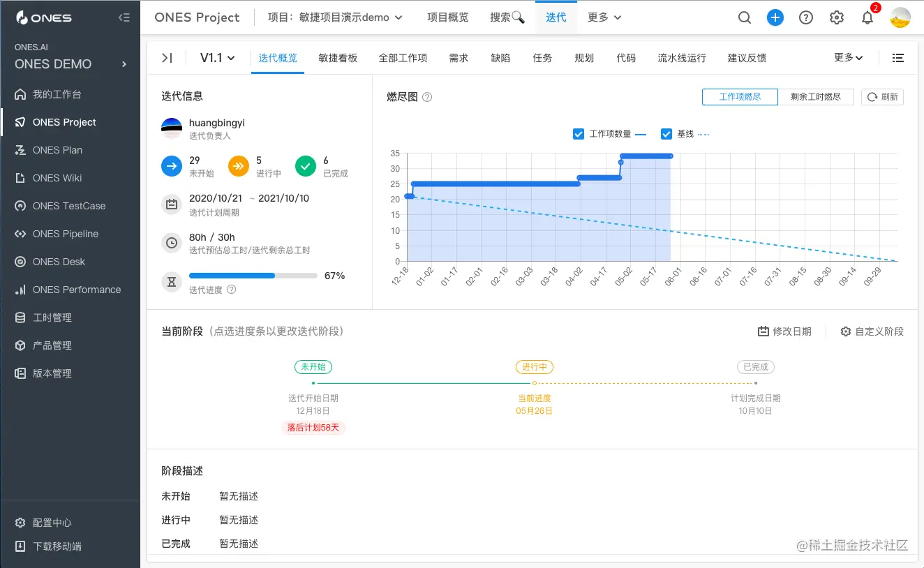Open the 敏捷项目演示demo project dropdown
924x568 pixels.
pos(335,17)
